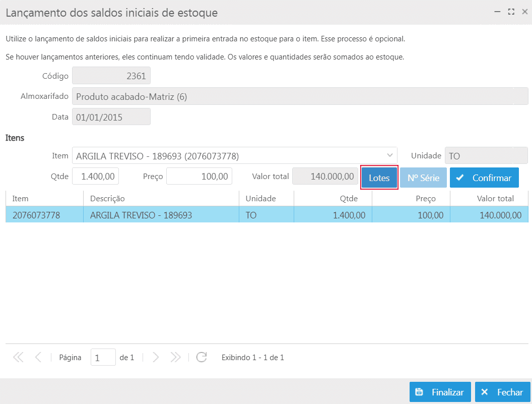Refresh the items grid
The image size is (532, 404).
[202, 358]
